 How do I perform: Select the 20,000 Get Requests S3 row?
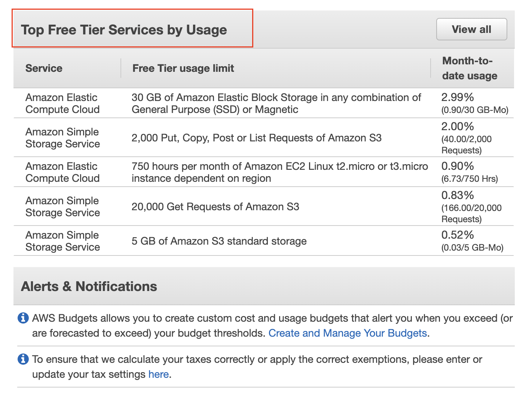(x=262, y=206)
